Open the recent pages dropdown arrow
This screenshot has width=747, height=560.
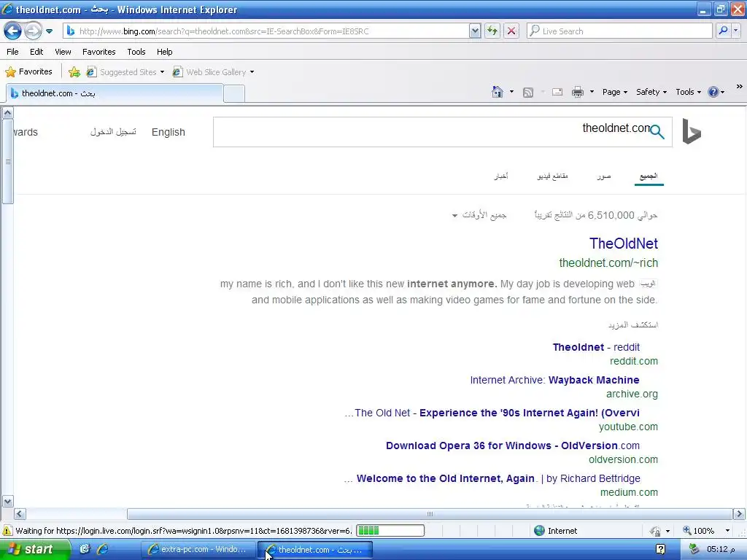pyautogui.click(x=49, y=31)
